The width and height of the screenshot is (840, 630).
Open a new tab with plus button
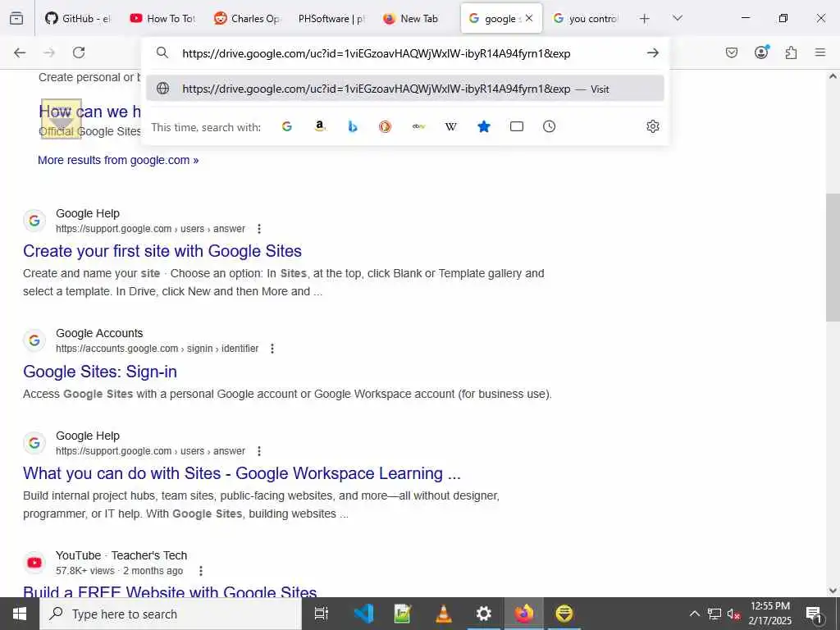pyautogui.click(x=645, y=18)
